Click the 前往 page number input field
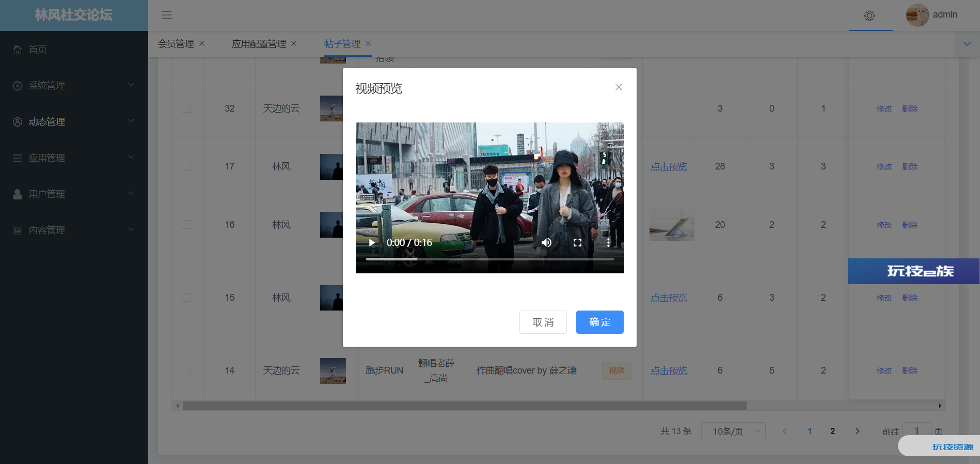Screen dimensions: 980x464 916,431
